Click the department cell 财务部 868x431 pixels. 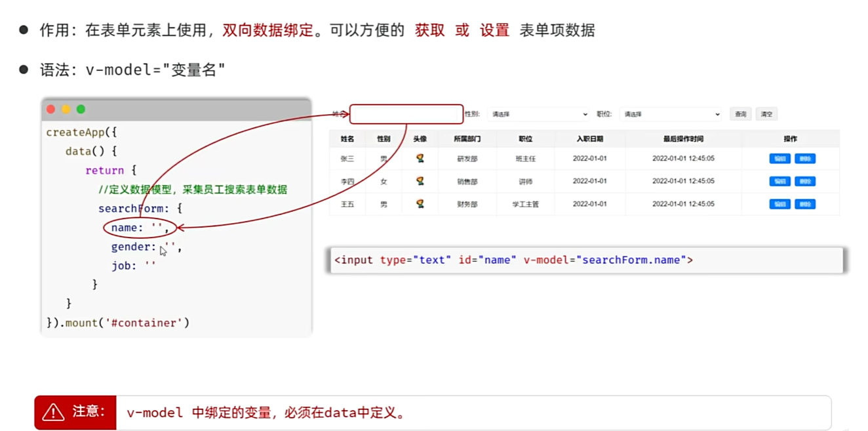pyautogui.click(x=467, y=205)
